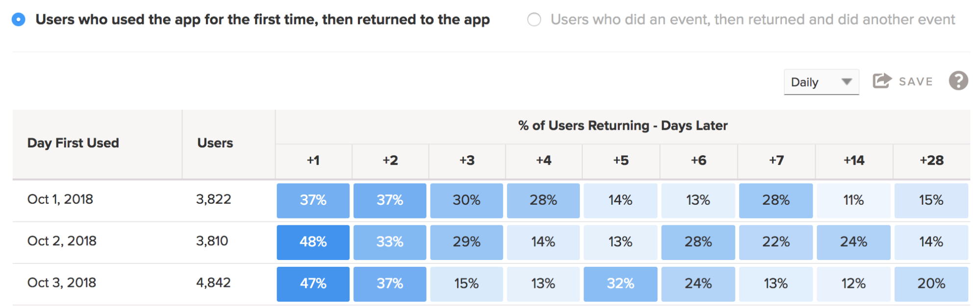Image resolution: width=980 pixels, height=308 pixels.
Task: Click the Day First Used column header
Action: [73, 143]
